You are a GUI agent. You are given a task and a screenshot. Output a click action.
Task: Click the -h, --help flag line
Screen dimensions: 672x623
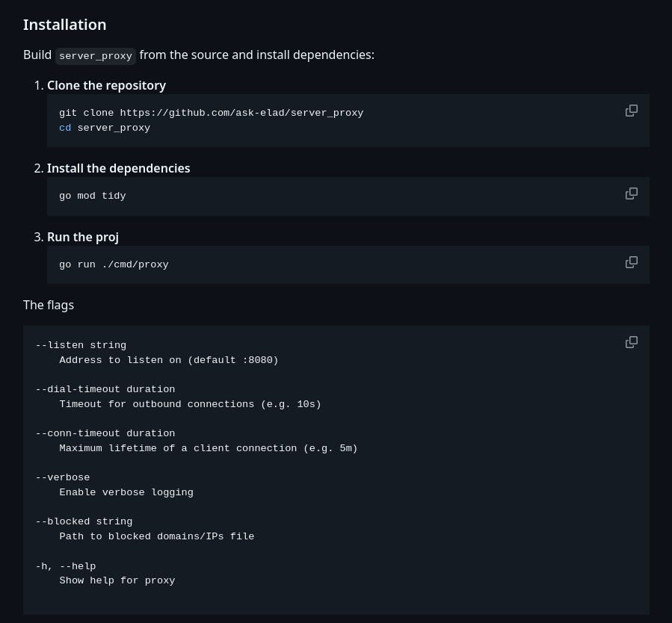(x=66, y=566)
